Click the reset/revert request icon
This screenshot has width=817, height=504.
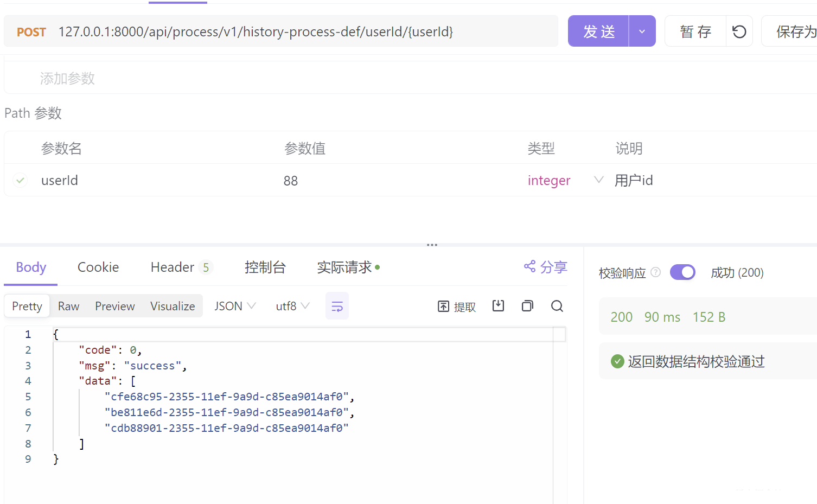point(739,31)
